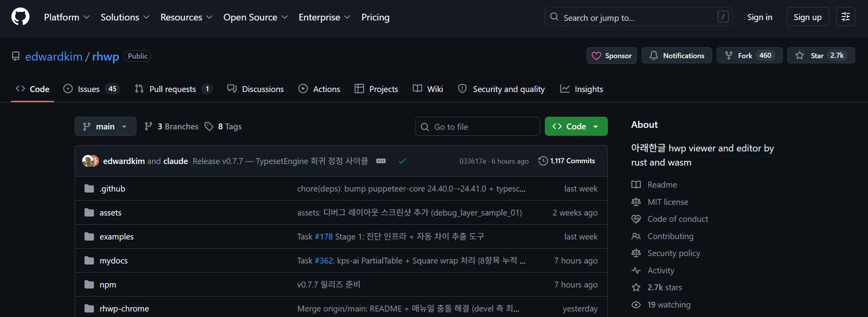The image size is (868, 317).
Task: Click the Notifications bell button
Action: pos(677,55)
